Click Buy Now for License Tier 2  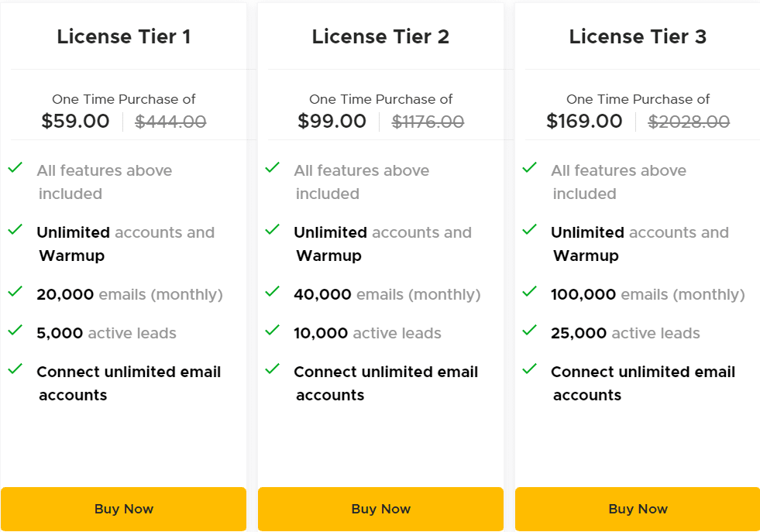tap(380, 509)
